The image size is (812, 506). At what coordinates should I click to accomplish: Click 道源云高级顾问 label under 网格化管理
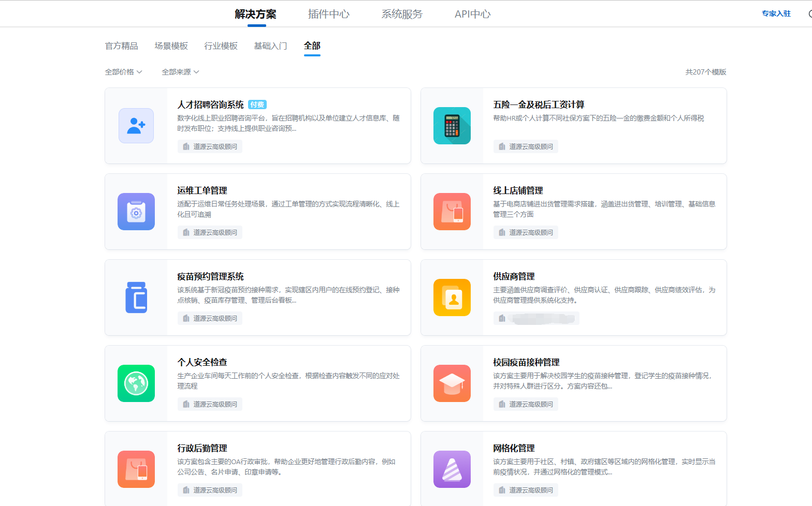(x=531, y=490)
